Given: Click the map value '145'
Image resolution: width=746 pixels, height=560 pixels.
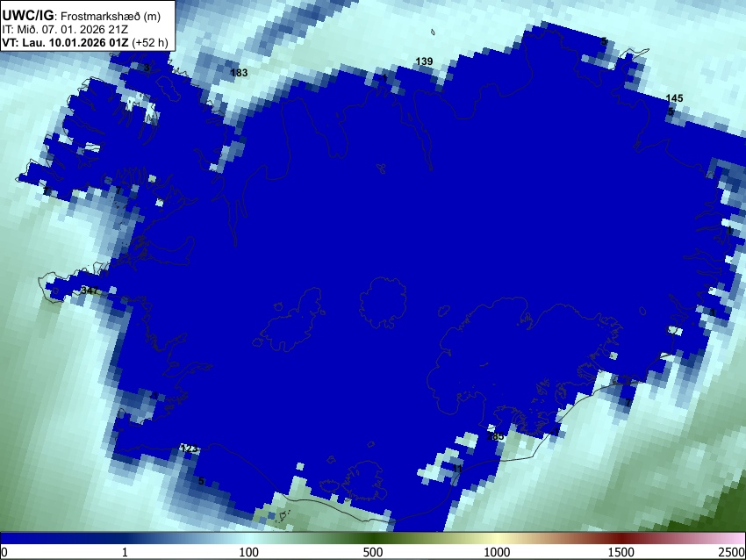Looking at the screenshot, I should click(674, 98).
